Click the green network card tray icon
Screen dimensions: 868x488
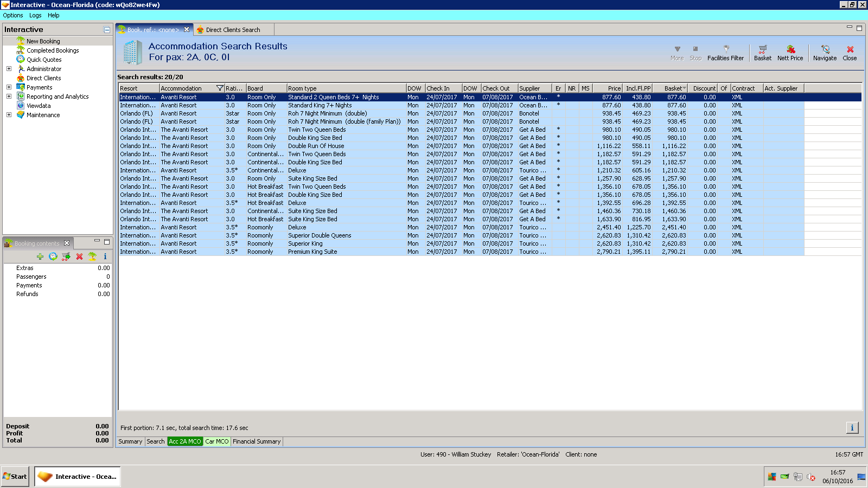(x=785, y=477)
